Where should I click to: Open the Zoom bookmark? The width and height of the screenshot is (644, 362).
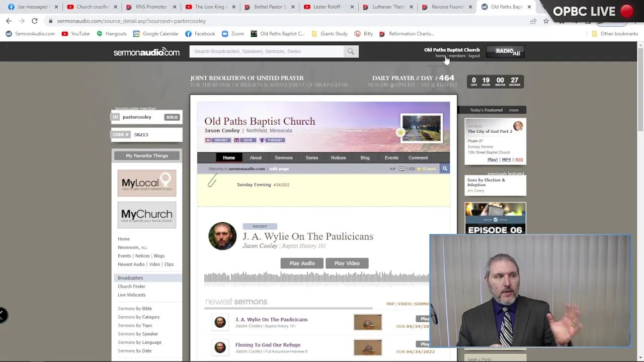point(232,34)
